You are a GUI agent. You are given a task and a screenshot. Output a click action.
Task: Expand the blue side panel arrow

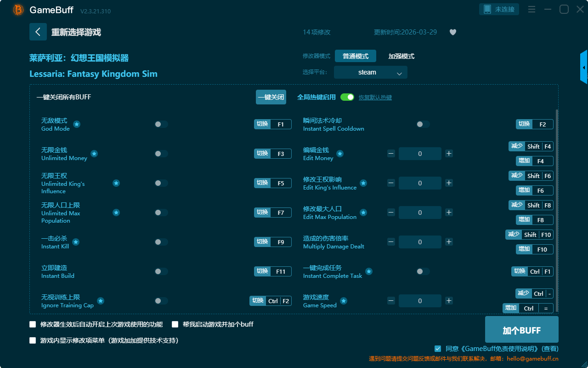pos(584,67)
